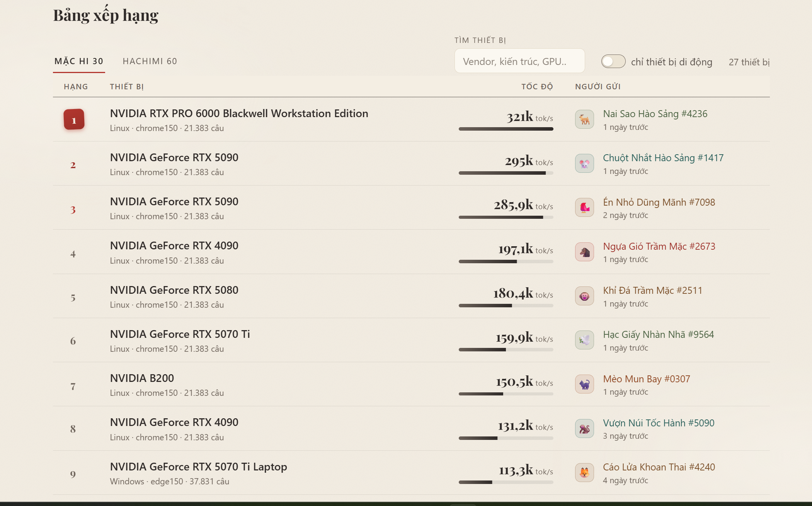This screenshot has height=506, width=812.
Task: Click '3 ngày trước' timestamp
Action: click(x=625, y=436)
